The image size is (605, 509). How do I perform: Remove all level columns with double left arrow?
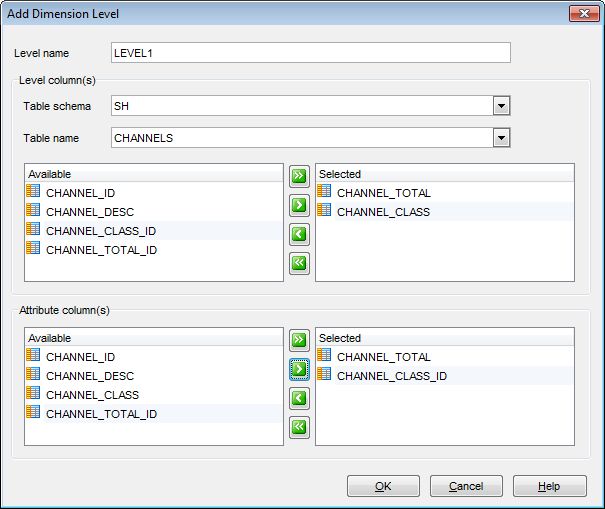pyautogui.click(x=299, y=264)
